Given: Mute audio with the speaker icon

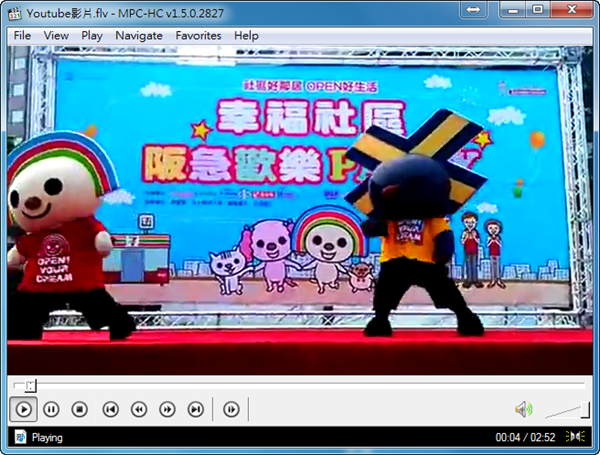Looking at the screenshot, I should (x=523, y=409).
